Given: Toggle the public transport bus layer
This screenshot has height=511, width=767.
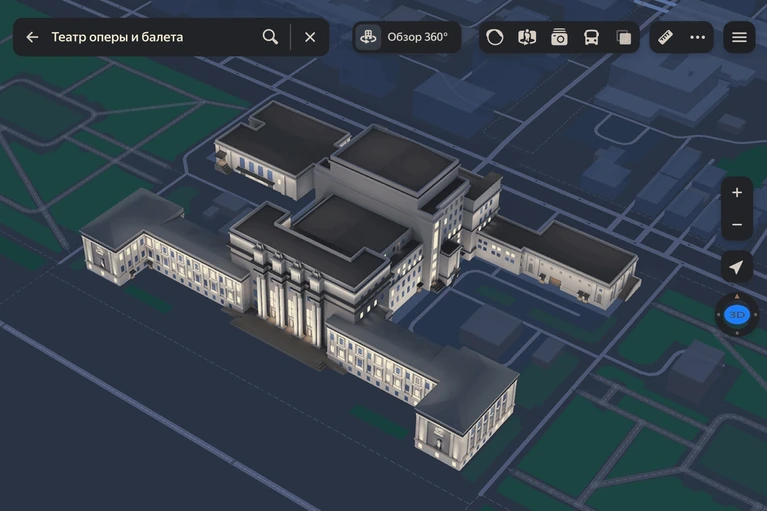Looking at the screenshot, I should click(591, 37).
